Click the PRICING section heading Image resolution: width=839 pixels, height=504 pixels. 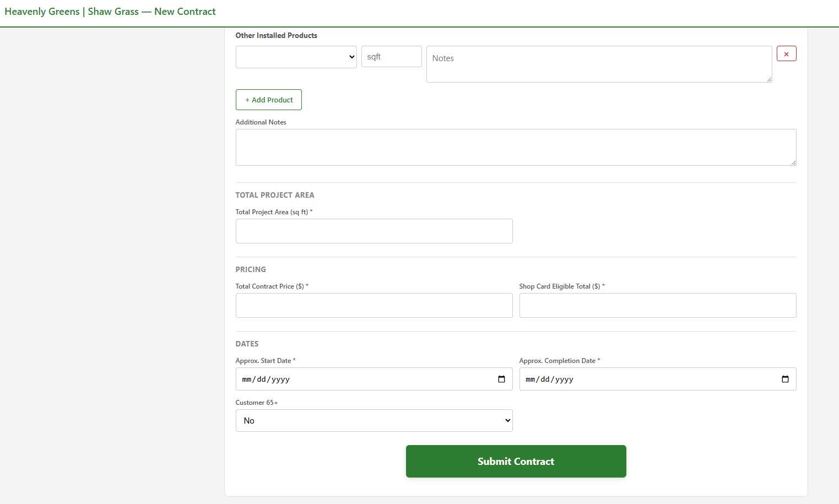(251, 269)
